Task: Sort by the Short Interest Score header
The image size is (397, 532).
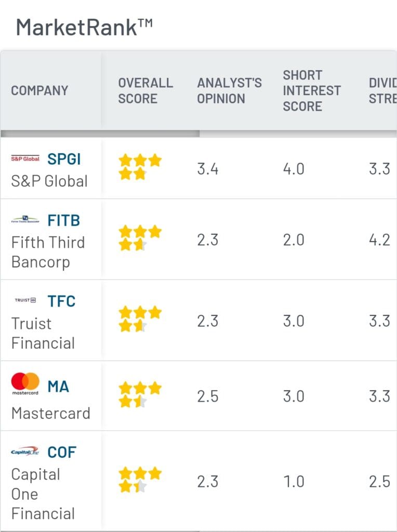Action: [312, 91]
